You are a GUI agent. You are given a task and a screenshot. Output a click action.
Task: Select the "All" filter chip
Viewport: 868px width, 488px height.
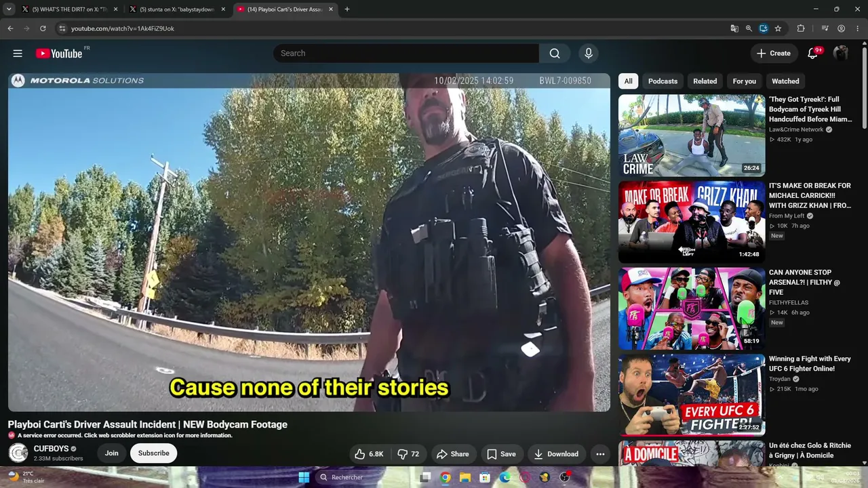click(x=629, y=81)
